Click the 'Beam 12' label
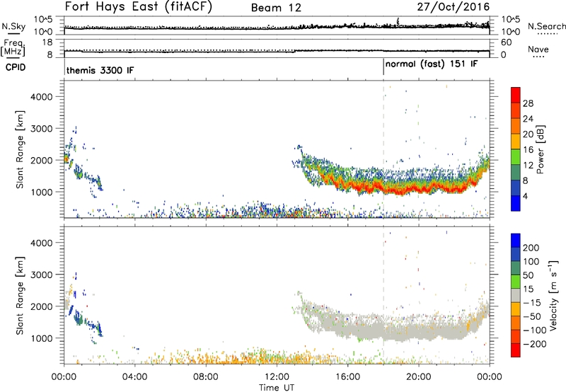The width and height of the screenshot is (566, 392). (x=276, y=8)
